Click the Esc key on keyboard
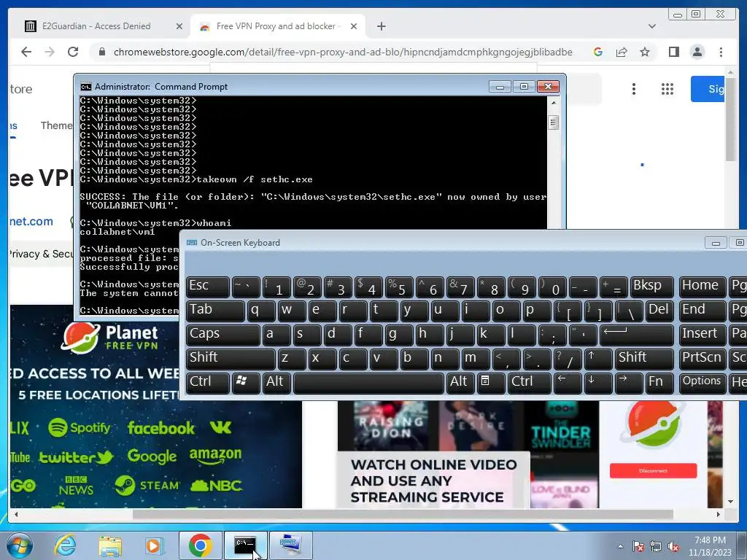The image size is (747, 560). click(208, 287)
